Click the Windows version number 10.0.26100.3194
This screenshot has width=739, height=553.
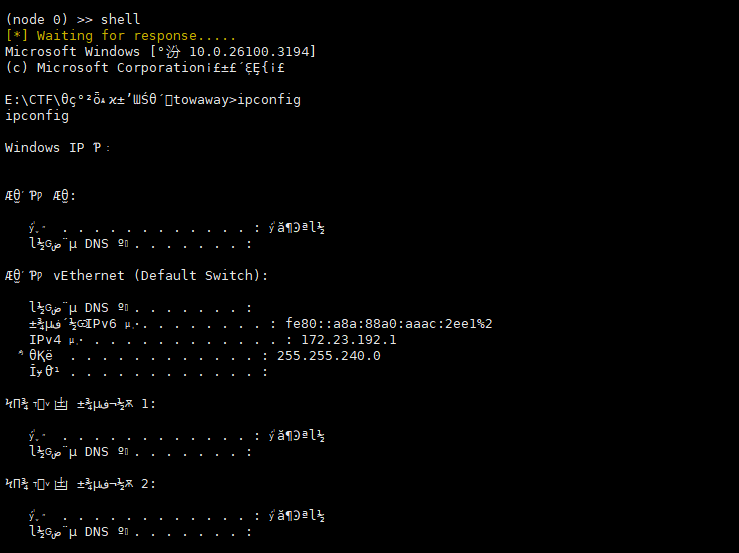248,51
